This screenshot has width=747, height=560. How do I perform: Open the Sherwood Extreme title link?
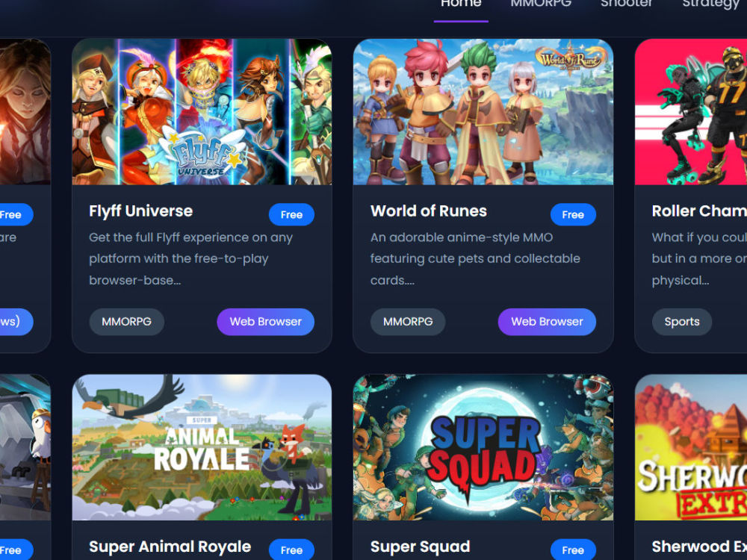[x=699, y=547]
